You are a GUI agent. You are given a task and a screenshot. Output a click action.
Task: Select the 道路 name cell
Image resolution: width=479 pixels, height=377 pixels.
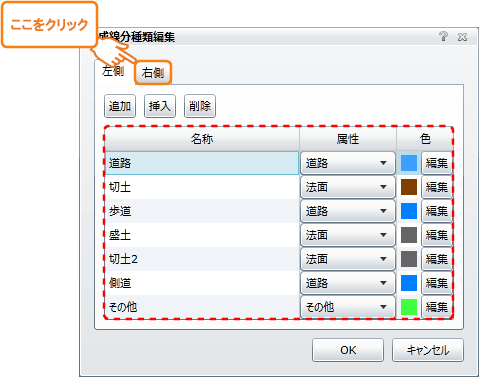pos(202,163)
